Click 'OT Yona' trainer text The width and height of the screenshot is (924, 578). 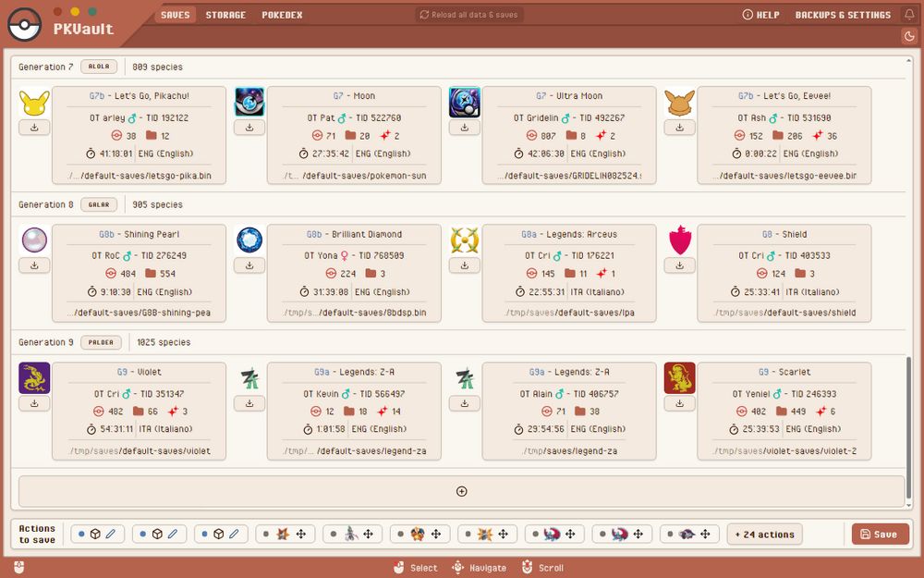[321, 255]
